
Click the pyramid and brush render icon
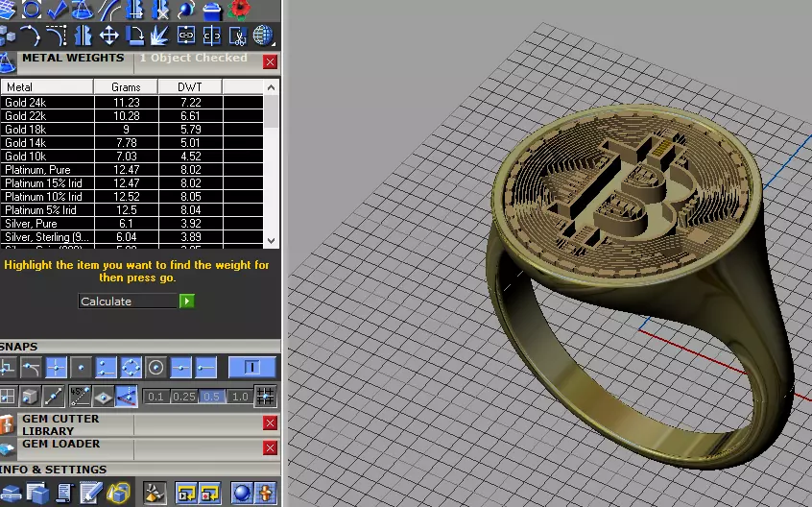point(155,493)
